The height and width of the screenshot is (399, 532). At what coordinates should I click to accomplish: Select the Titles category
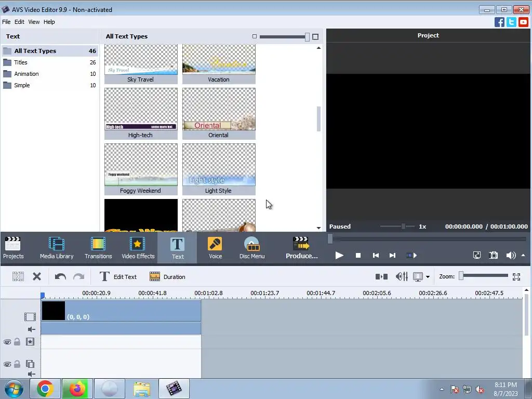50,62
